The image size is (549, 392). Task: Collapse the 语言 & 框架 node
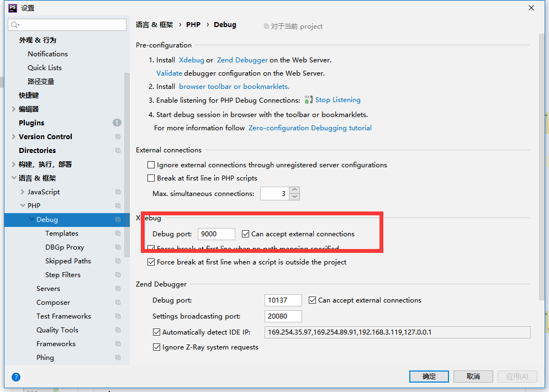pyautogui.click(x=14, y=178)
